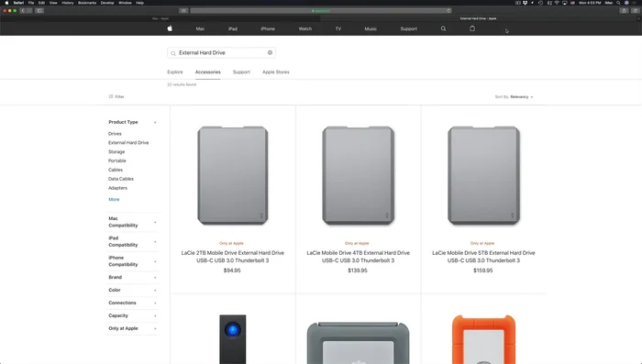Open the Sort By Relevancy dropdown
This screenshot has width=642, height=364.
point(514,97)
